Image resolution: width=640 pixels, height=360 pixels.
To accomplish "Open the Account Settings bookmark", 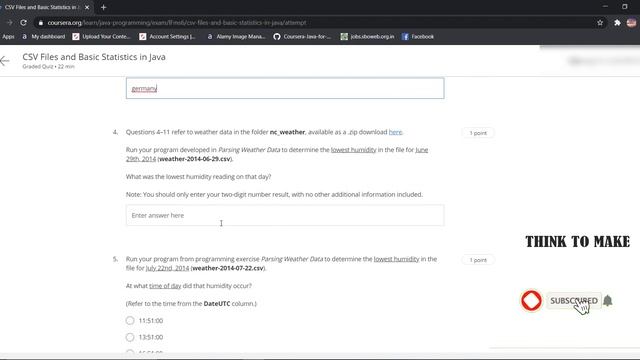I will tap(168, 37).
